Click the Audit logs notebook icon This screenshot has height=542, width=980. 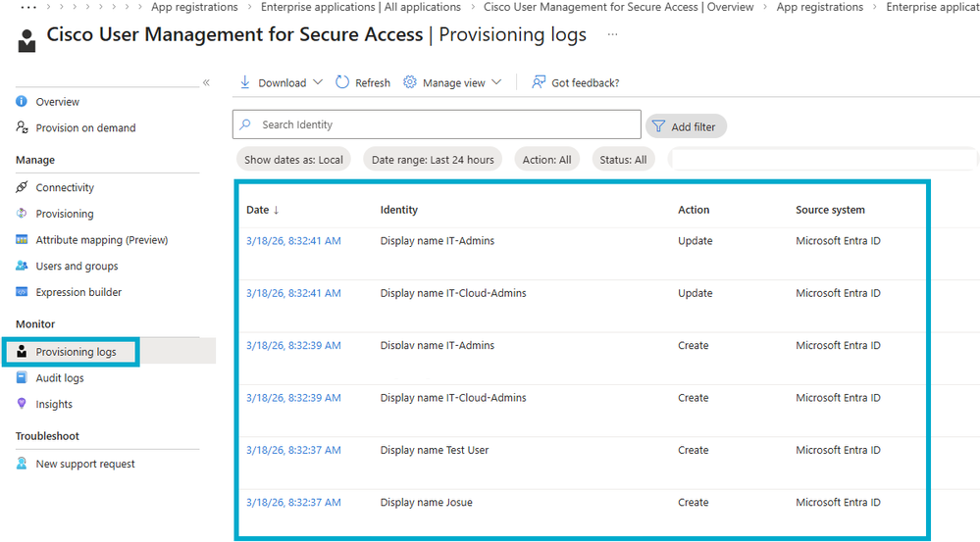point(22,377)
